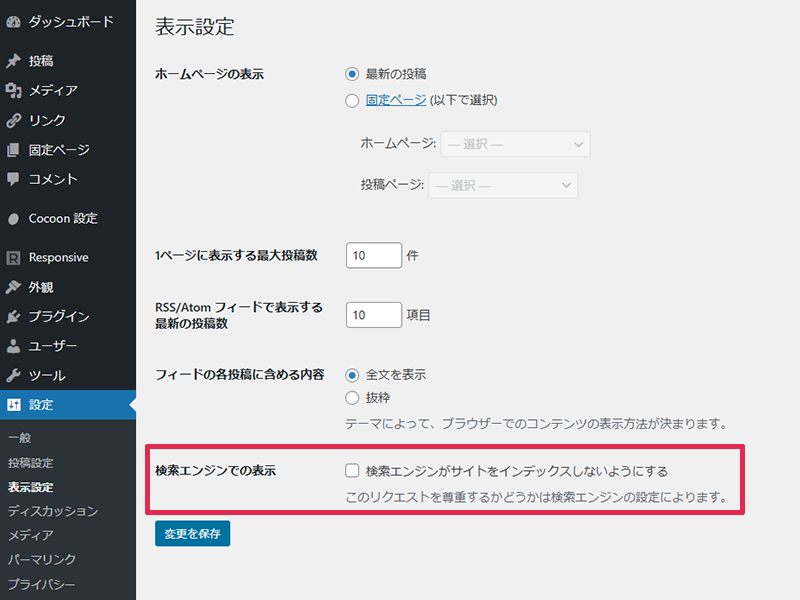This screenshot has width=800, height=600.
Task: Click the media icon beside メディア
Action: coord(14,90)
